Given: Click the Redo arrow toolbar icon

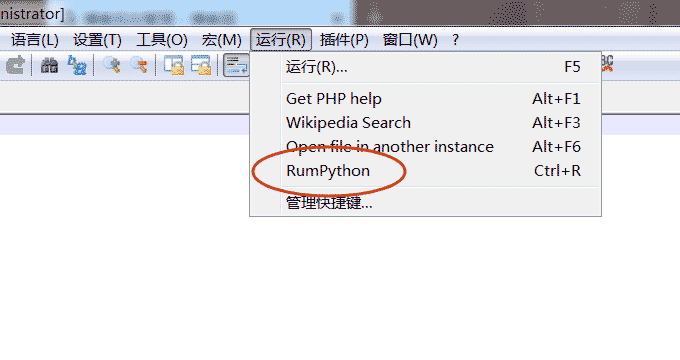Looking at the screenshot, I should 15,65.
